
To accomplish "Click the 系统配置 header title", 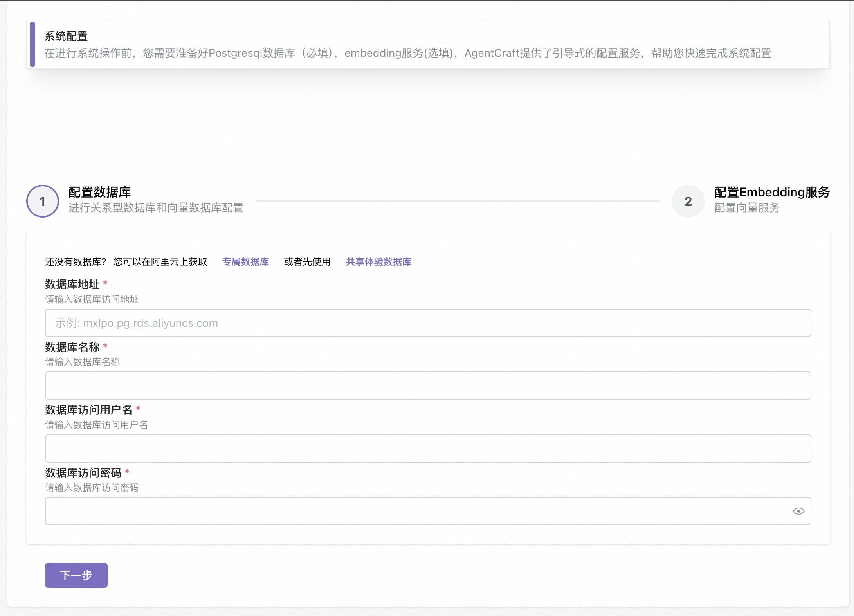I will (x=66, y=36).
